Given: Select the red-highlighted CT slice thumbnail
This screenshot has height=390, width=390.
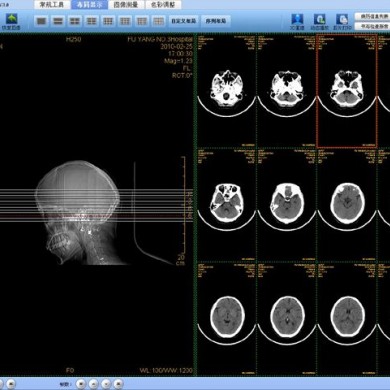Looking at the screenshot, I should tap(347, 91).
